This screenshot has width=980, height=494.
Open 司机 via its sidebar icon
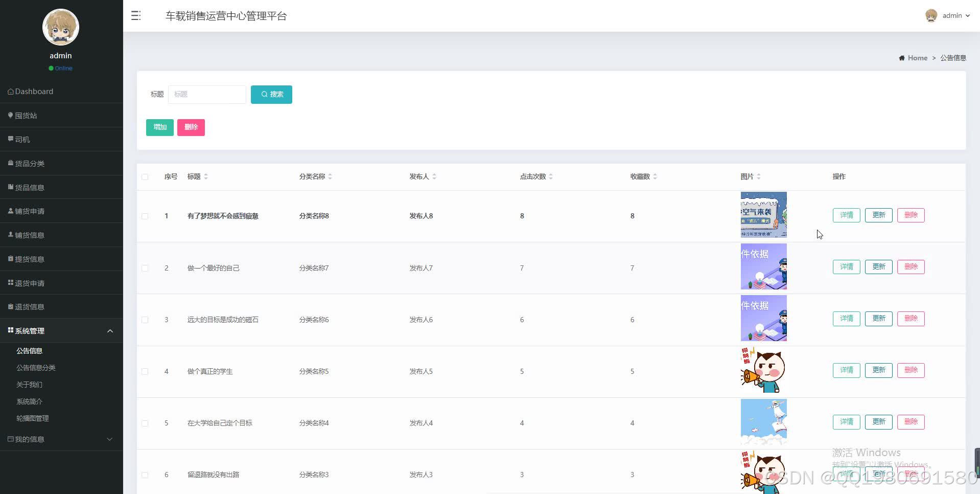(x=10, y=139)
